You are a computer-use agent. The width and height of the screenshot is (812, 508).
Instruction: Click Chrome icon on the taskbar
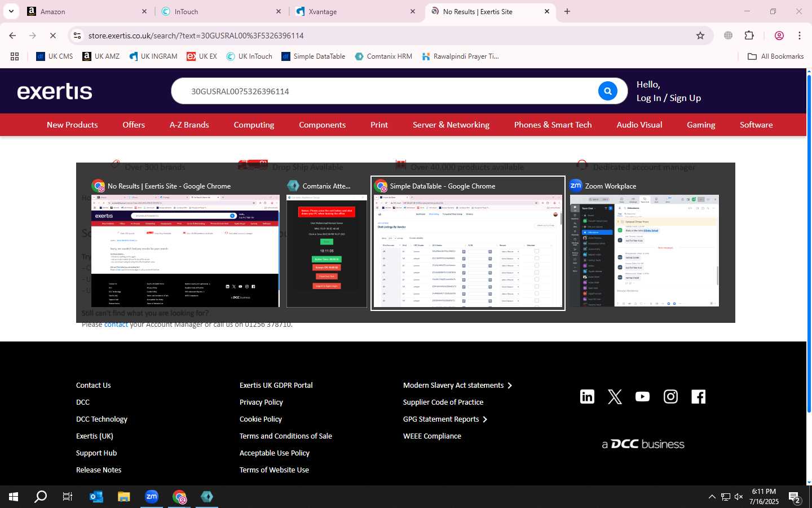pyautogui.click(x=179, y=497)
